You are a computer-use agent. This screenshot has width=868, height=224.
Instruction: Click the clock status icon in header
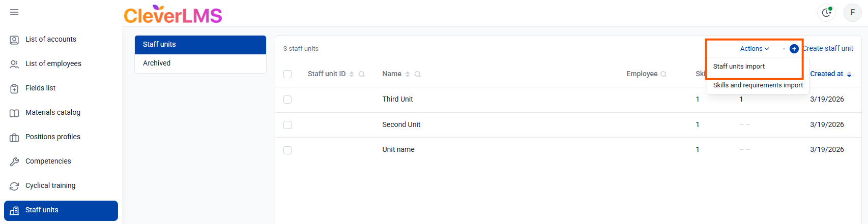(x=826, y=13)
